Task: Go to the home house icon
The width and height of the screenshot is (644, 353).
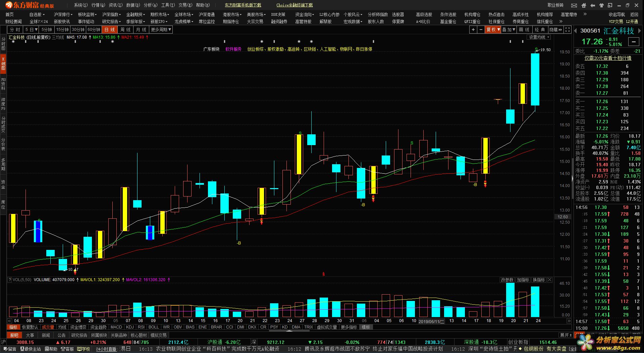Action: pos(584,5)
